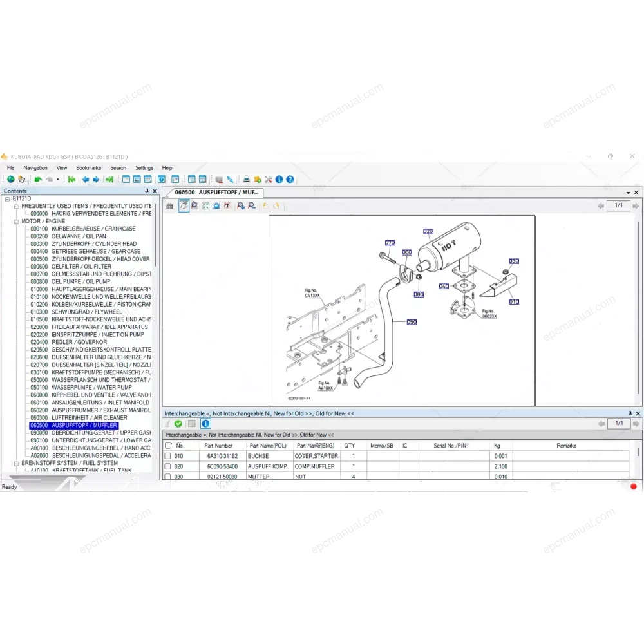Close the Contents panel
The width and height of the screenshot is (644, 644).
click(x=155, y=191)
